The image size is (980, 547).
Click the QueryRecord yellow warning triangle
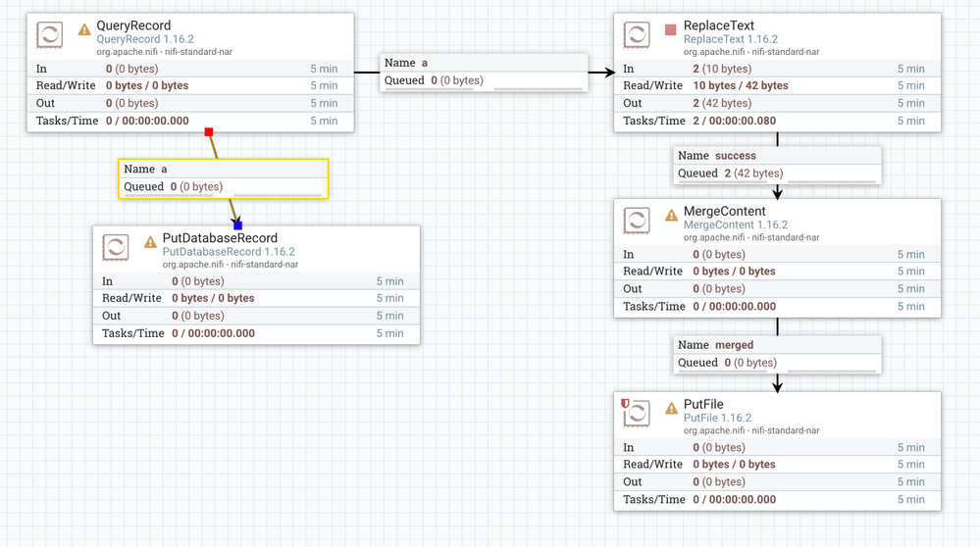pyautogui.click(x=84, y=29)
